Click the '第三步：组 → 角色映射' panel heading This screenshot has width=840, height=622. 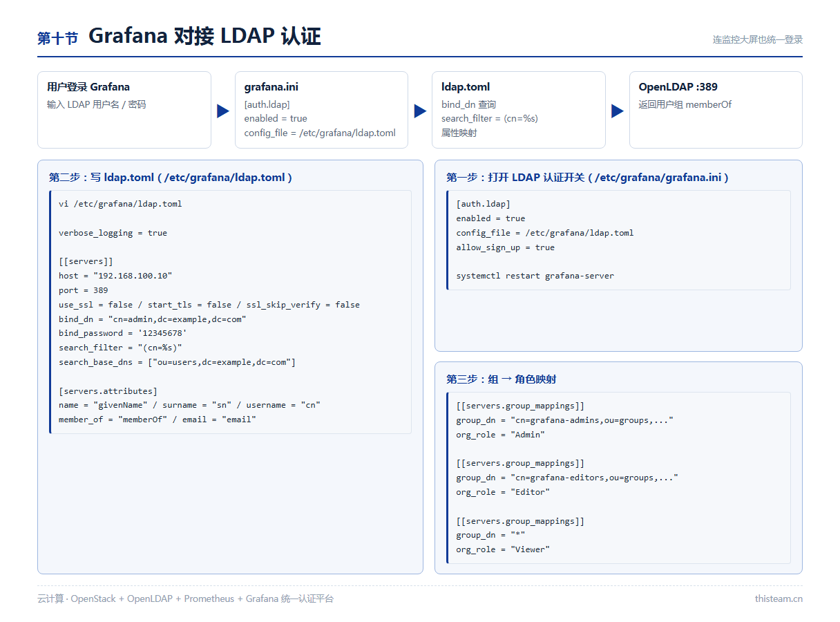(x=502, y=379)
